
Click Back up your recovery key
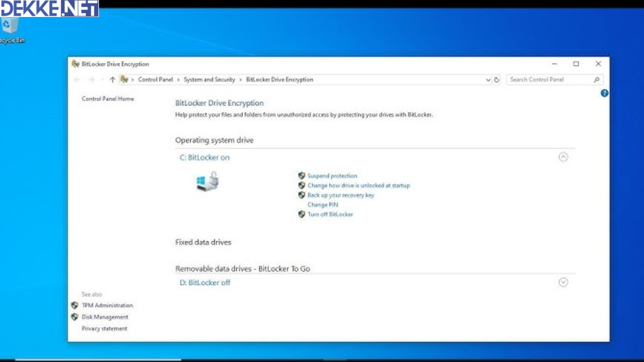click(341, 195)
